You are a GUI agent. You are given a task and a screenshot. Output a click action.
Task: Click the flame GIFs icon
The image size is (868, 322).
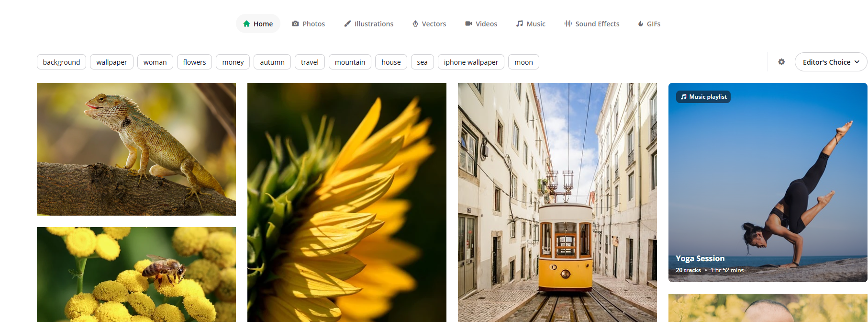(x=640, y=23)
